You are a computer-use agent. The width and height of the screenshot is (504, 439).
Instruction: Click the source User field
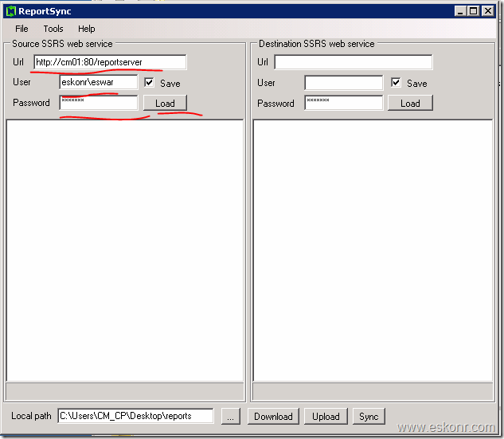pyautogui.click(x=98, y=82)
